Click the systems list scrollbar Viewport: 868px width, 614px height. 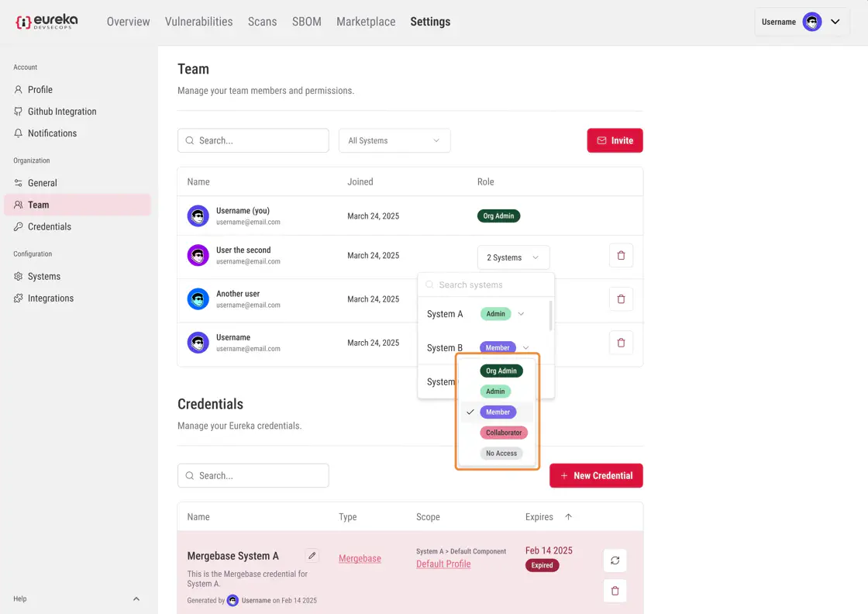pos(551,316)
